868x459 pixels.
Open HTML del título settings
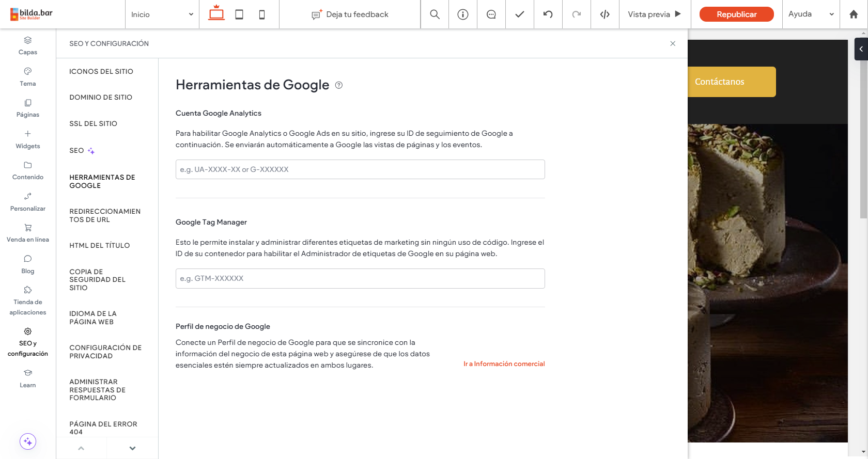coord(100,245)
